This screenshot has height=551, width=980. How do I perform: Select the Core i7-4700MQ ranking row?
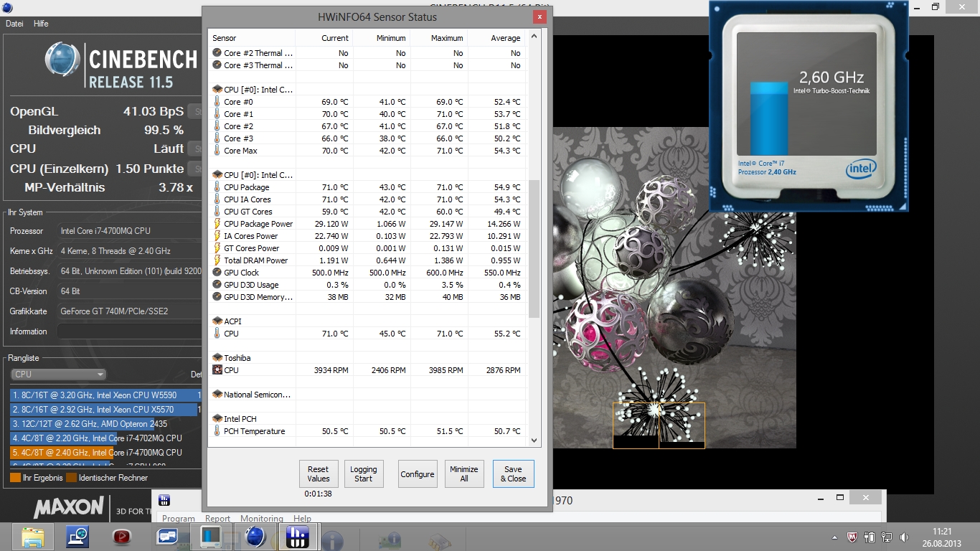pyautogui.click(x=104, y=453)
